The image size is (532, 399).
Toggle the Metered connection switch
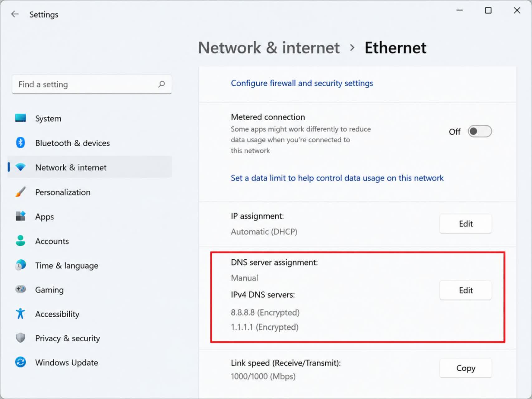480,132
